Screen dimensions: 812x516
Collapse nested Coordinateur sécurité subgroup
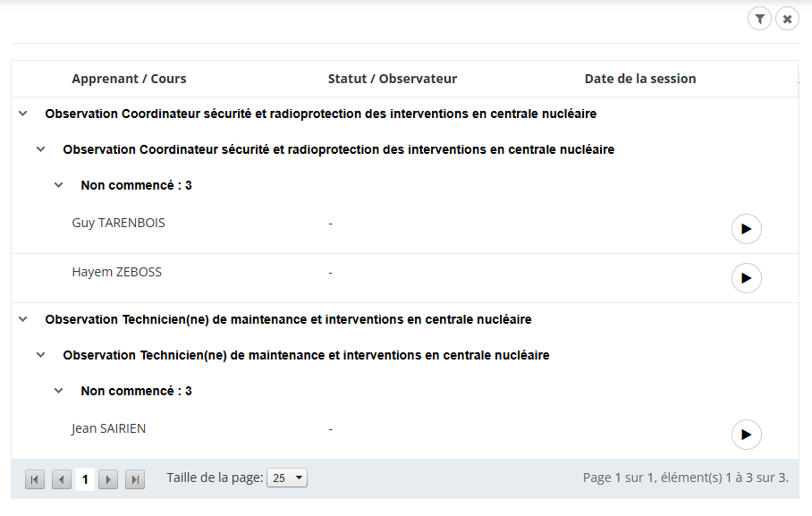click(x=41, y=149)
